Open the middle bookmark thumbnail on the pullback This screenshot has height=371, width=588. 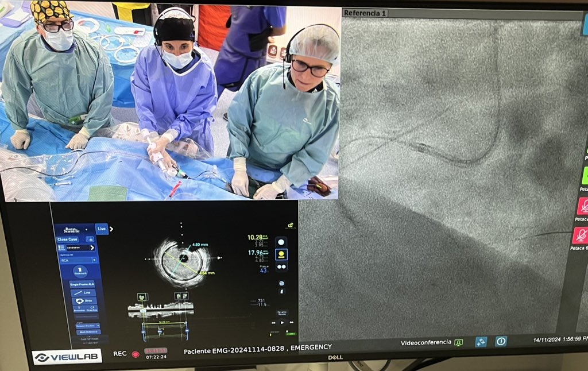pyautogui.click(x=178, y=296)
